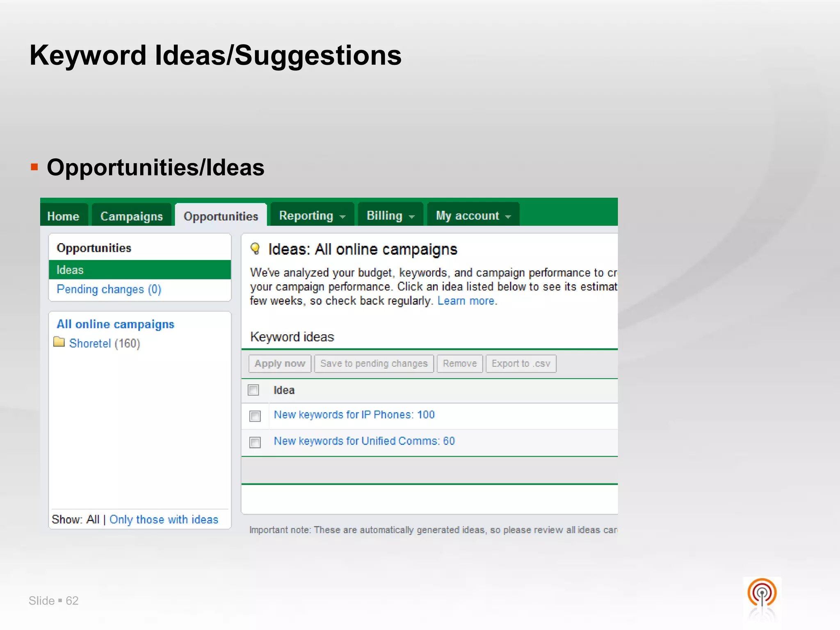Toggle the select-all Idea header checkbox

coord(253,390)
